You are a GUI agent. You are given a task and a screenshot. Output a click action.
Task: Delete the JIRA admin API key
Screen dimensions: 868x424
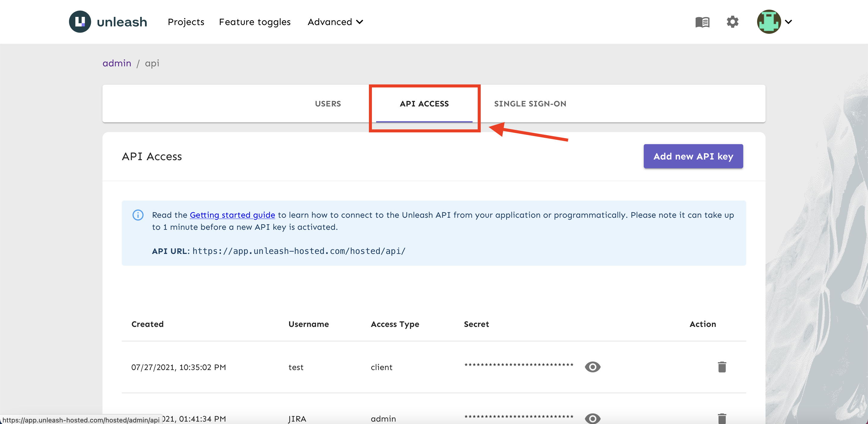click(x=722, y=418)
